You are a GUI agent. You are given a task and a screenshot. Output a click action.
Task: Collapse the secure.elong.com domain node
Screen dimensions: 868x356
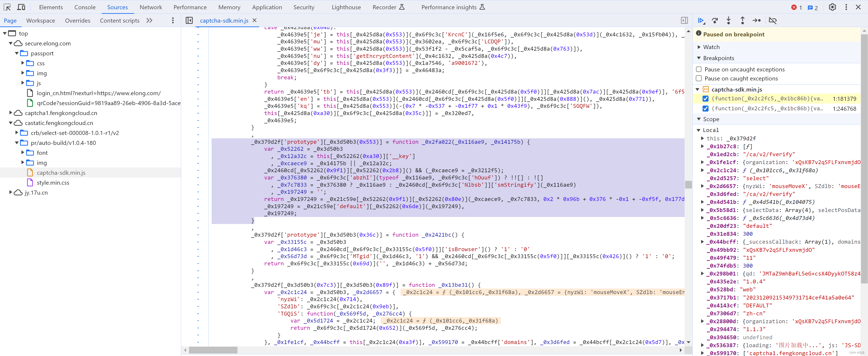(x=10, y=43)
